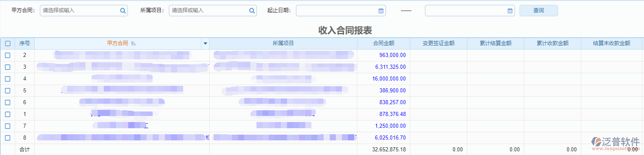Click the 所属项目 column header
Viewport: 644px width, 155px height.
pos(283,43)
